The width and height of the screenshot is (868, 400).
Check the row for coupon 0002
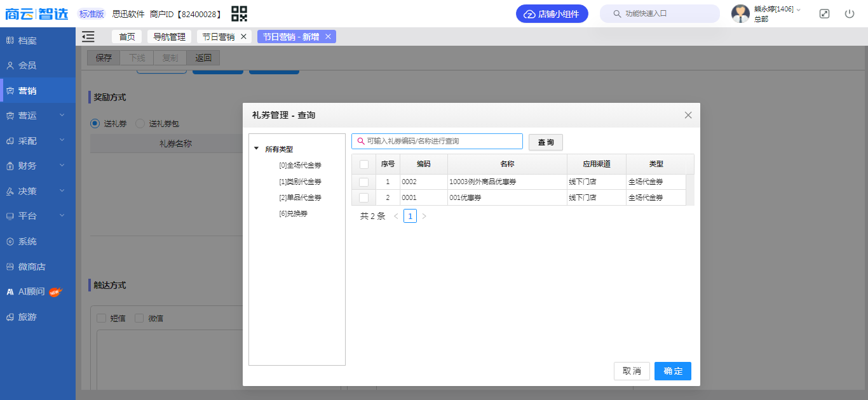[363, 182]
